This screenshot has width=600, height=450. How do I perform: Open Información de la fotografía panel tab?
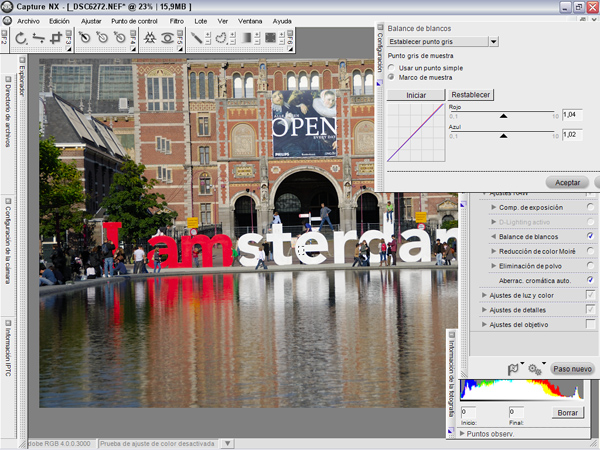point(452,375)
